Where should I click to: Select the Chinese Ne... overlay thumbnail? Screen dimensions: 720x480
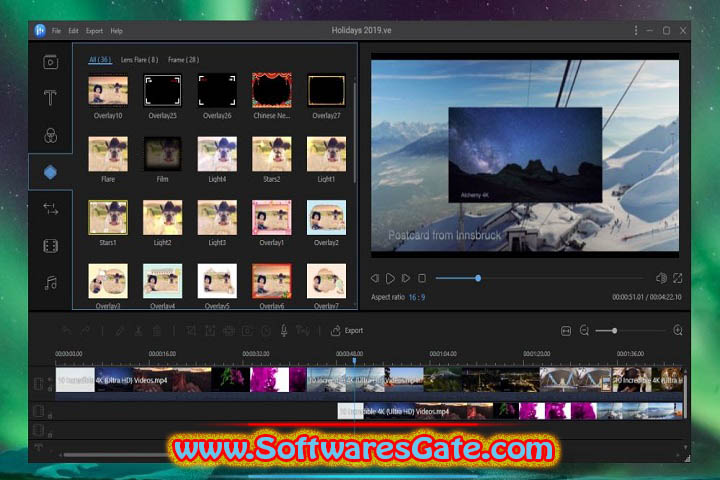pyautogui.click(x=272, y=90)
